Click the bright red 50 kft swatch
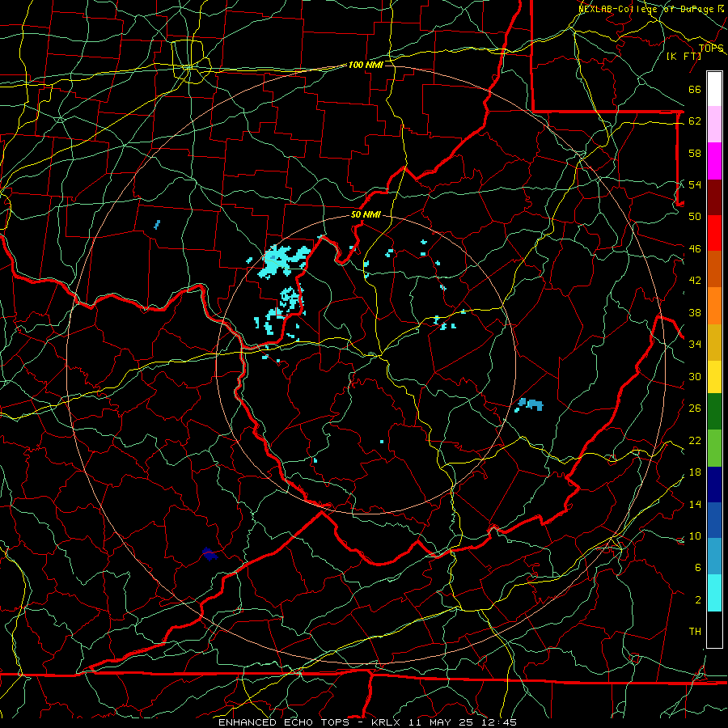 tap(714, 233)
